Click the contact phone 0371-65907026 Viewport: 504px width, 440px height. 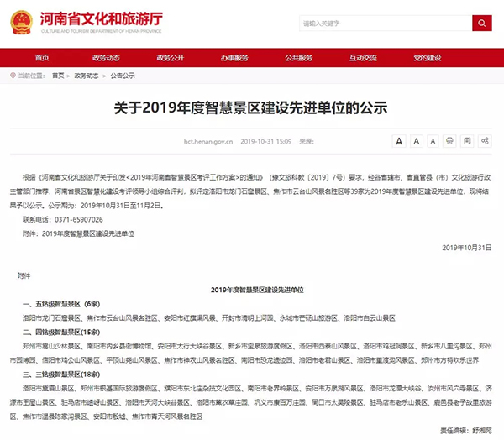[79, 220]
